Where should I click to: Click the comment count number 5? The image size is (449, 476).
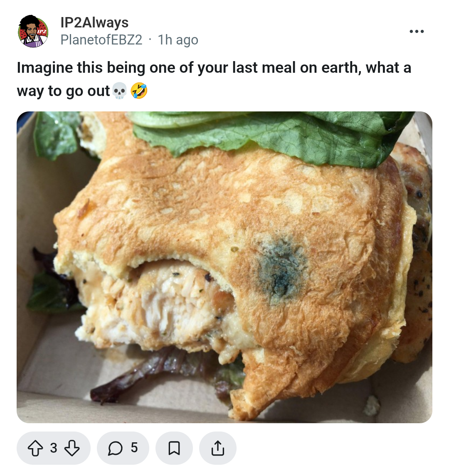click(134, 448)
